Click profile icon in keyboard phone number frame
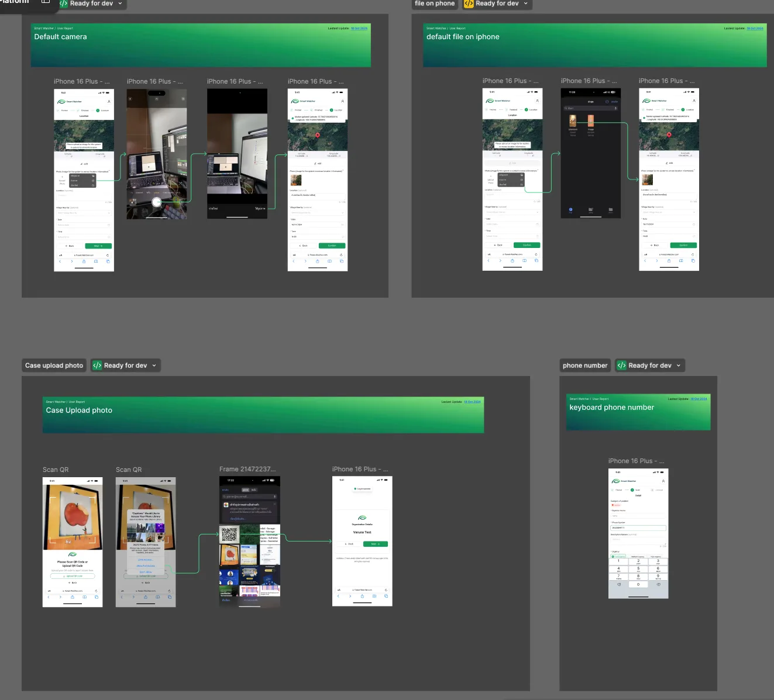The width and height of the screenshot is (774, 700). pos(663,481)
